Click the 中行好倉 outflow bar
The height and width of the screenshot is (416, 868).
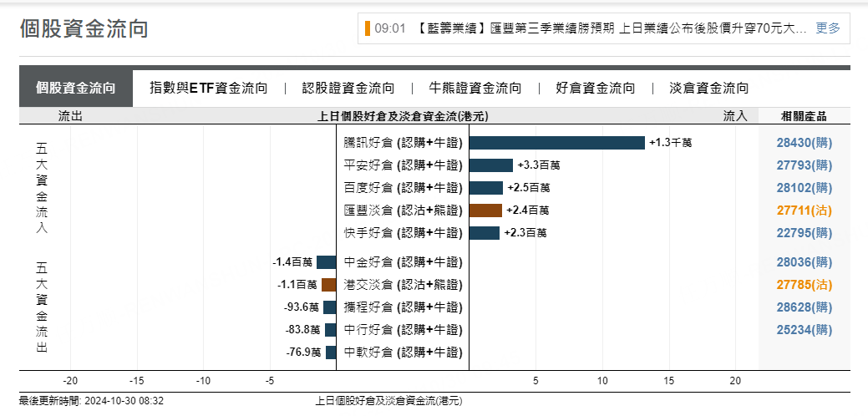point(331,330)
